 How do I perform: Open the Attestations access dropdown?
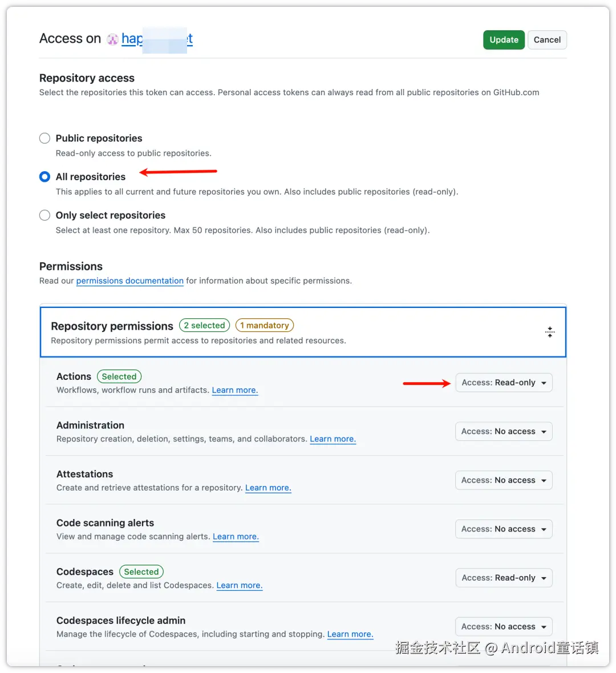click(x=503, y=480)
